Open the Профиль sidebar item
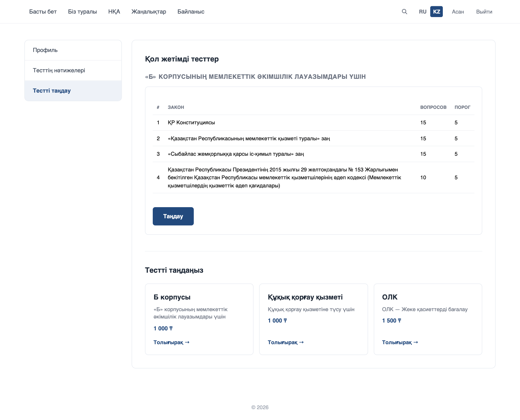520x420 pixels. coord(73,50)
